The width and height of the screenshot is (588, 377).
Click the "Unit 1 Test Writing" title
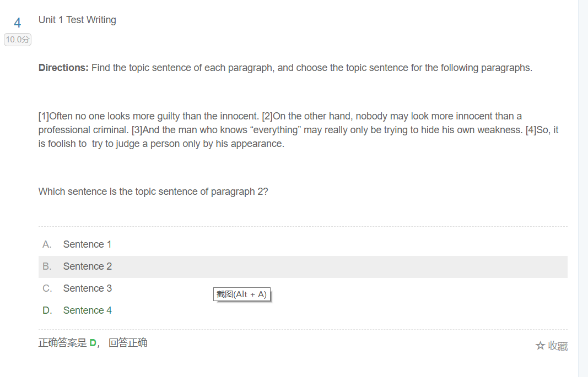coord(77,20)
